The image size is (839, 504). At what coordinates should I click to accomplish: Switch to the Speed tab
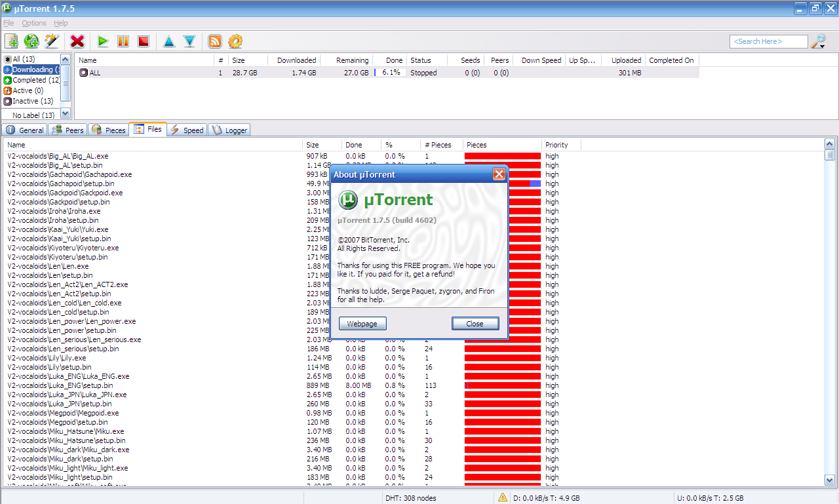(187, 130)
